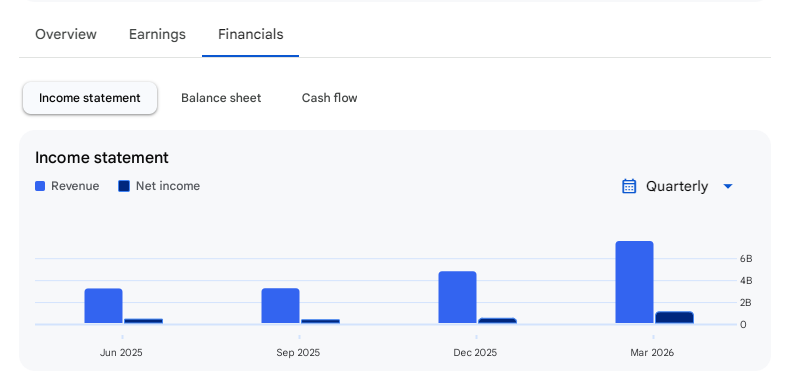792x390 pixels.
Task: Click the Dec 2025 axis label
Action: coord(475,353)
